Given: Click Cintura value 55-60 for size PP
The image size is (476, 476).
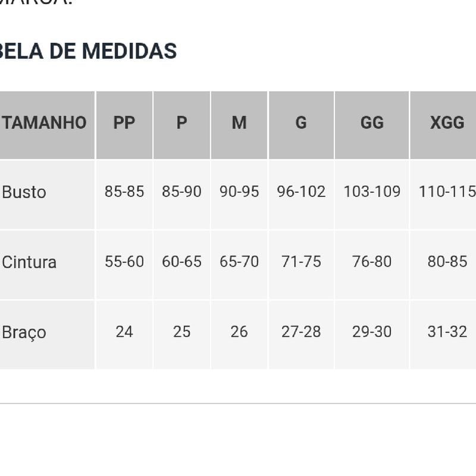Looking at the screenshot, I should point(124,262).
